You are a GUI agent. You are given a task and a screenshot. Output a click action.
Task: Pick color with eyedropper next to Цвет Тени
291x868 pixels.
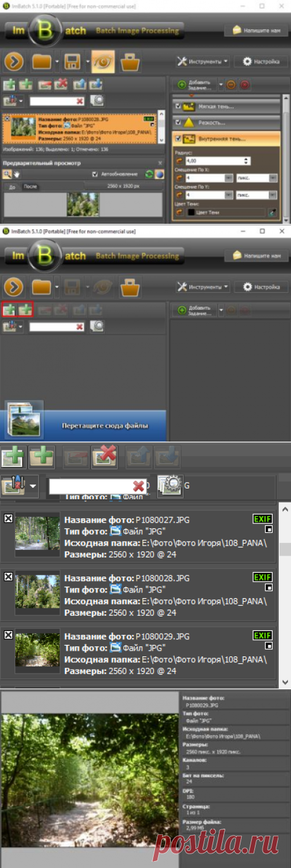click(272, 213)
